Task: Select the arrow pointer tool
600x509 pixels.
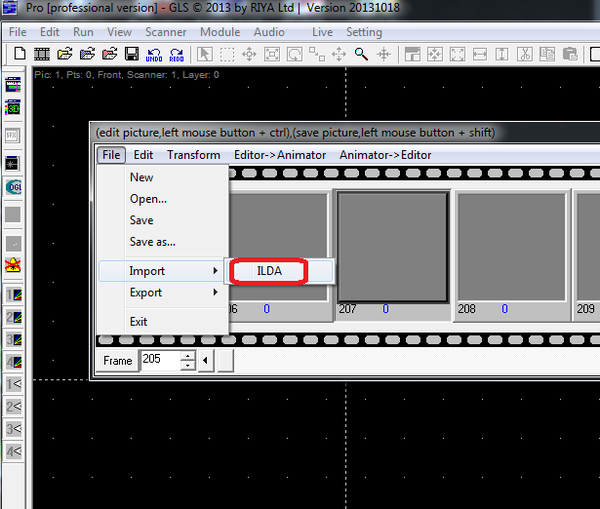Action: 205,54
